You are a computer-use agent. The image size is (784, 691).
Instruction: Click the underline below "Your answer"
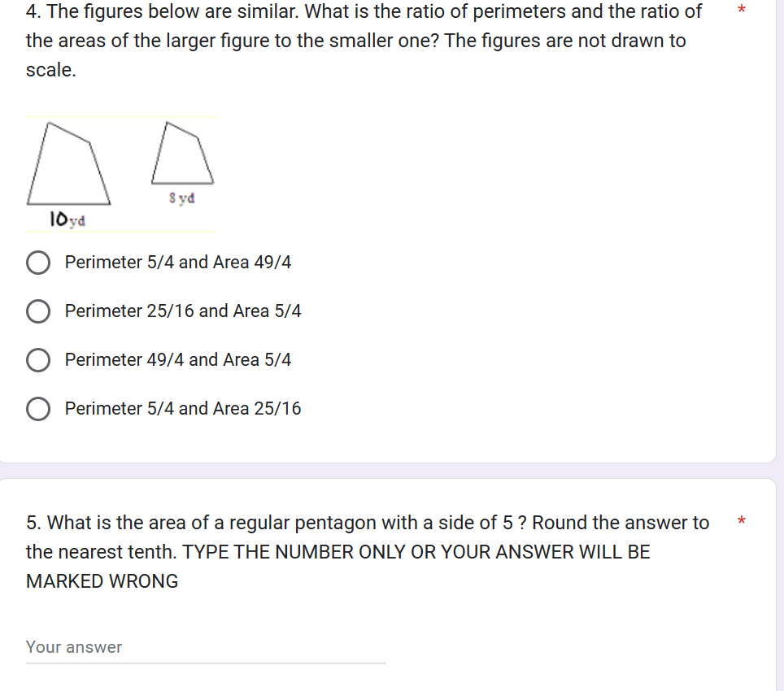coord(205,663)
